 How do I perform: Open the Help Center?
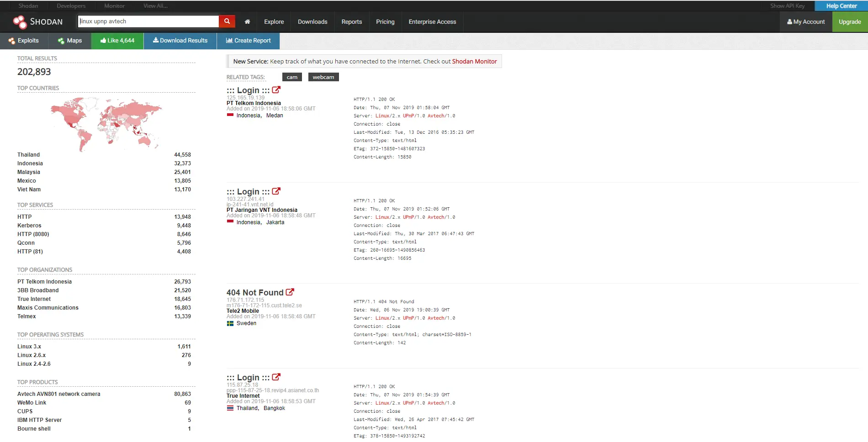pyautogui.click(x=842, y=6)
